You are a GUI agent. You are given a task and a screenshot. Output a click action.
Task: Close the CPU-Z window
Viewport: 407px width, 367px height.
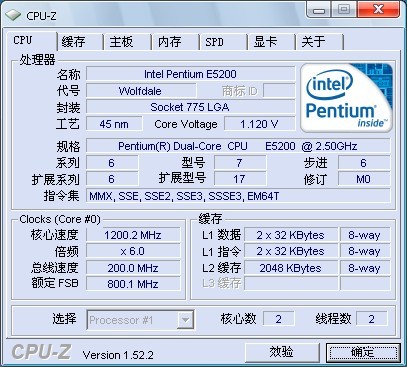(x=378, y=10)
